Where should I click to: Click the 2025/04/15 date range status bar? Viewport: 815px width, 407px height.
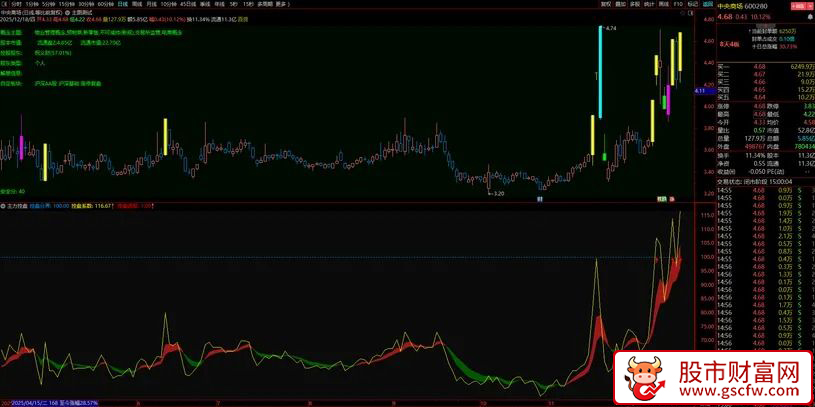54,403
